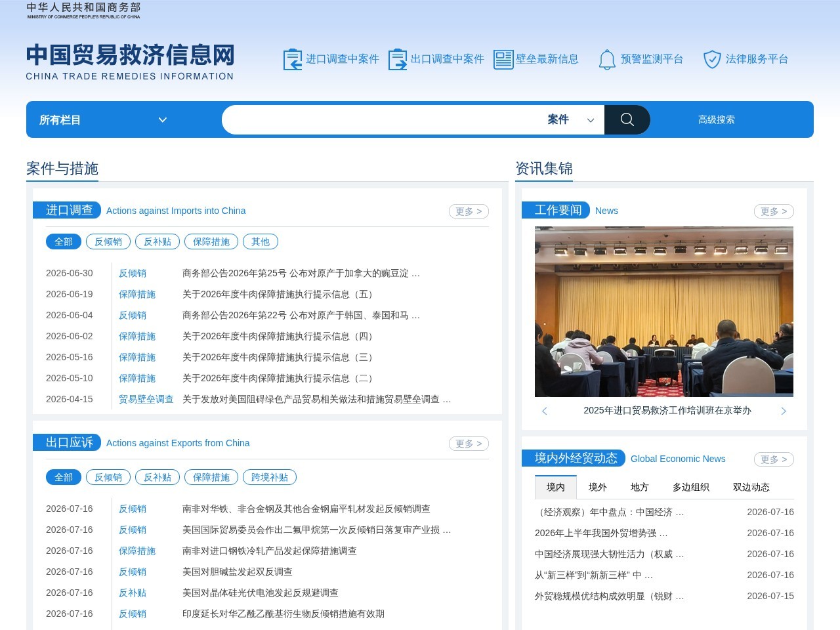Open 关于发放对美国阻碍绿色产品贸易 article

coord(317,399)
